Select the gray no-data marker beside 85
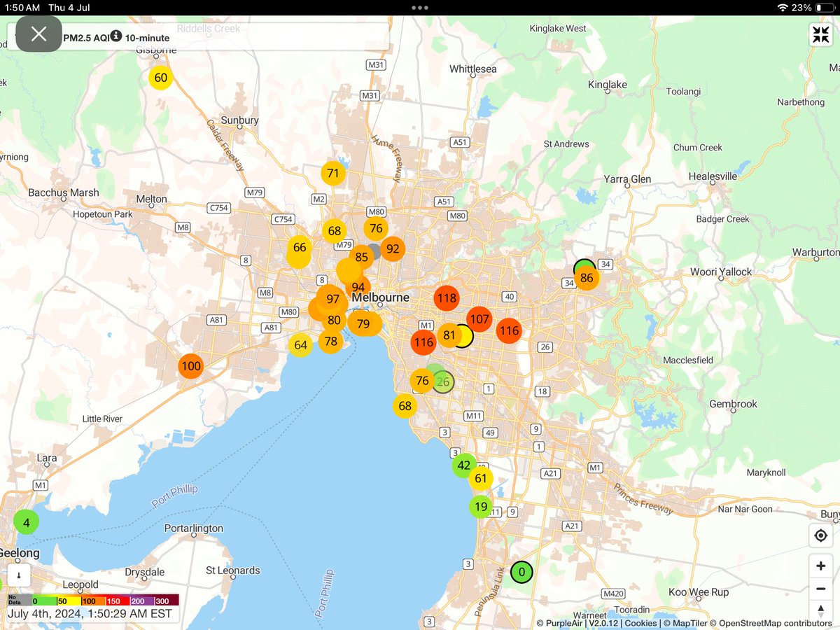This screenshot has width=840, height=630. point(374,251)
